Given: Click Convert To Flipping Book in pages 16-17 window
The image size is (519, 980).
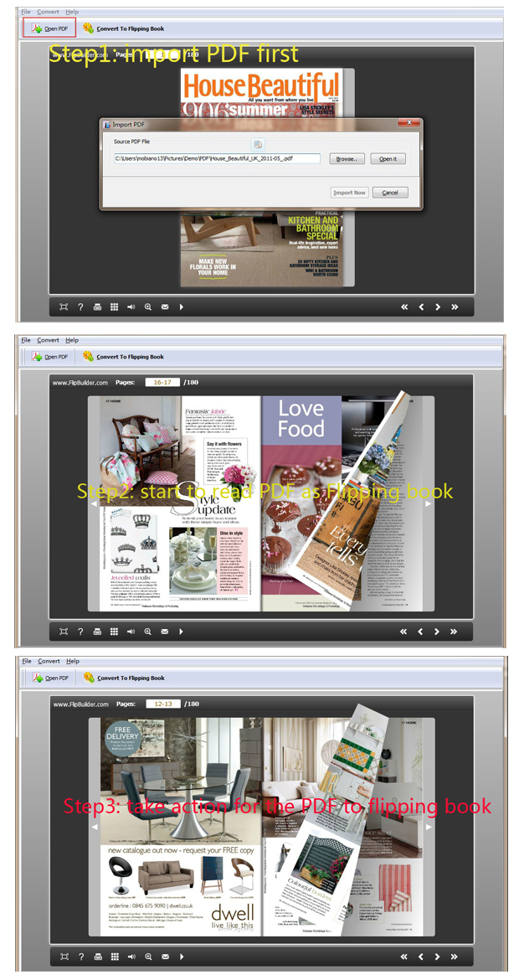Looking at the screenshot, I should (124, 357).
